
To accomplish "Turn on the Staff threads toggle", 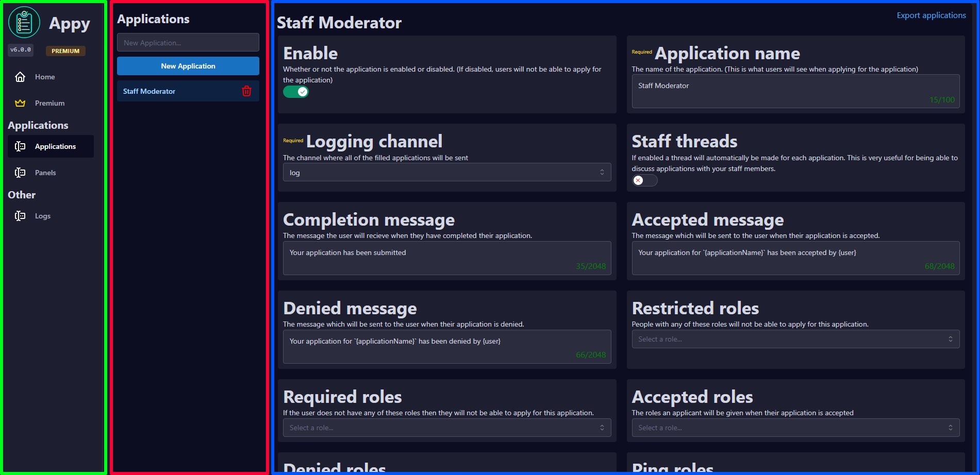I will coord(644,180).
